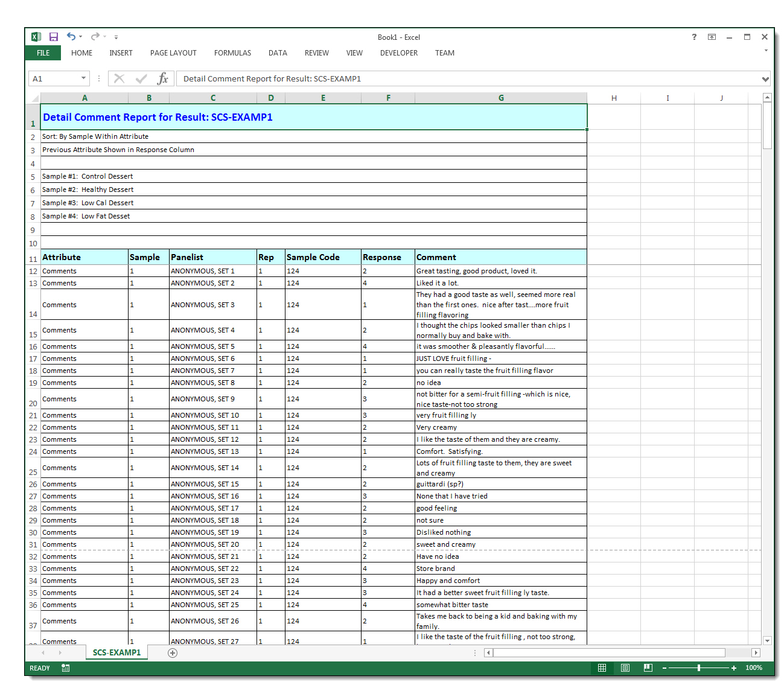Click into the formula bar text
The image size is (784, 685).
coord(468,78)
